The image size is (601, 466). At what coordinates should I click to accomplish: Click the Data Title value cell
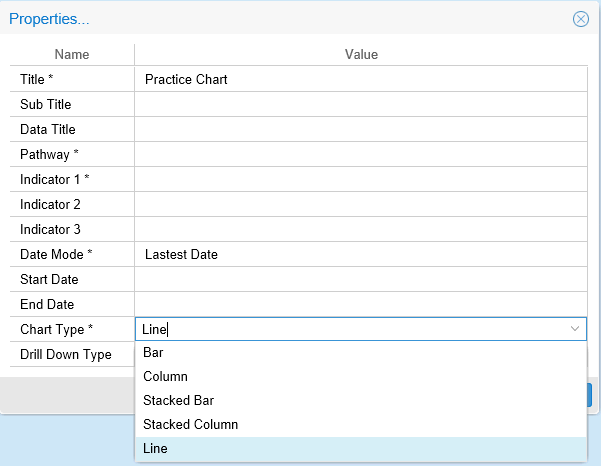[360, 129]
